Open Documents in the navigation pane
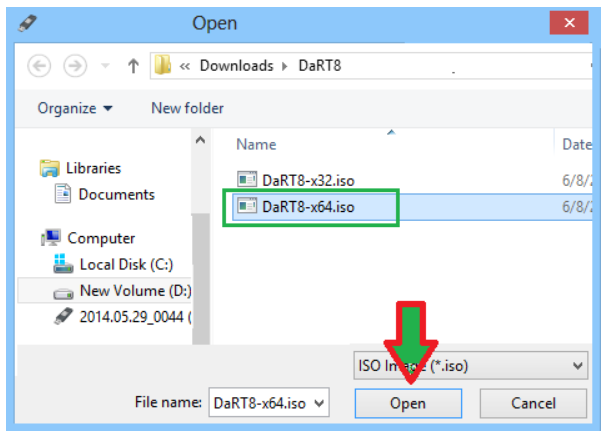Viewport: 603px width, 436px height. pyautogui.click(x=117, y=195)
